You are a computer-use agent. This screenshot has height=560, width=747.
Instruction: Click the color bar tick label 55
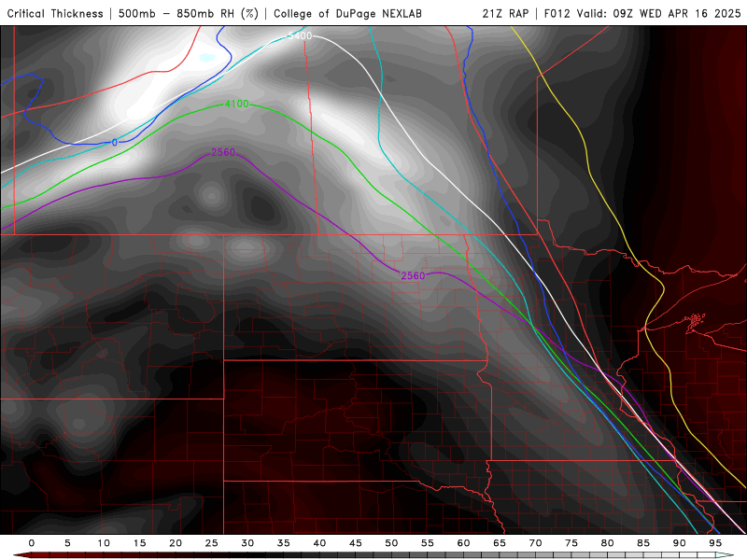click(428, 543)
